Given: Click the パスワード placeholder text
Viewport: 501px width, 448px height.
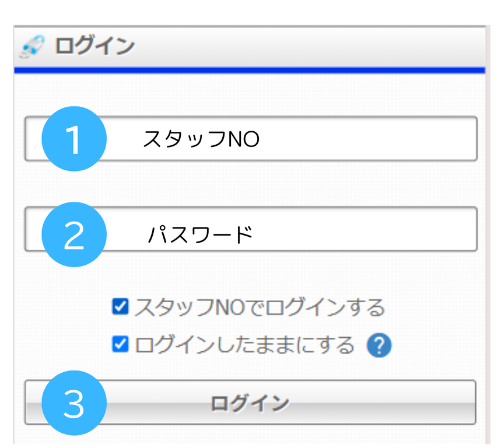Looking at the screenshot, I should [x=200, y=235].
